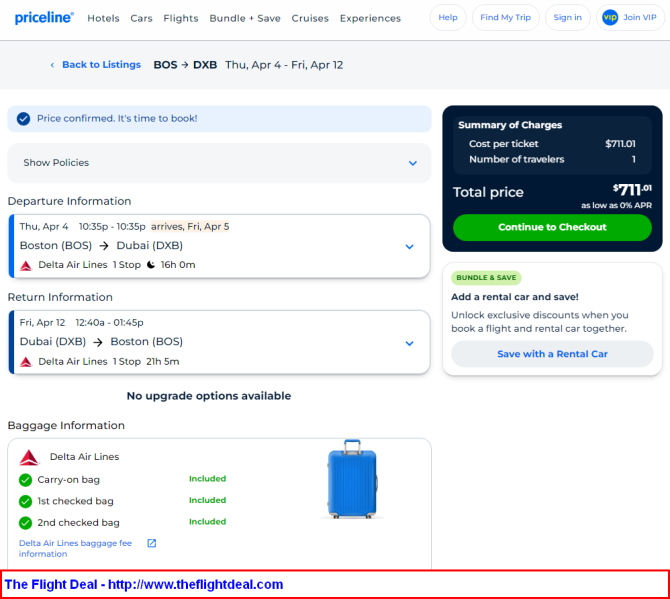This screenshot has height=599, width=670.
Task: Click the 'Number of travelers' row
Action: click(552, 159)
